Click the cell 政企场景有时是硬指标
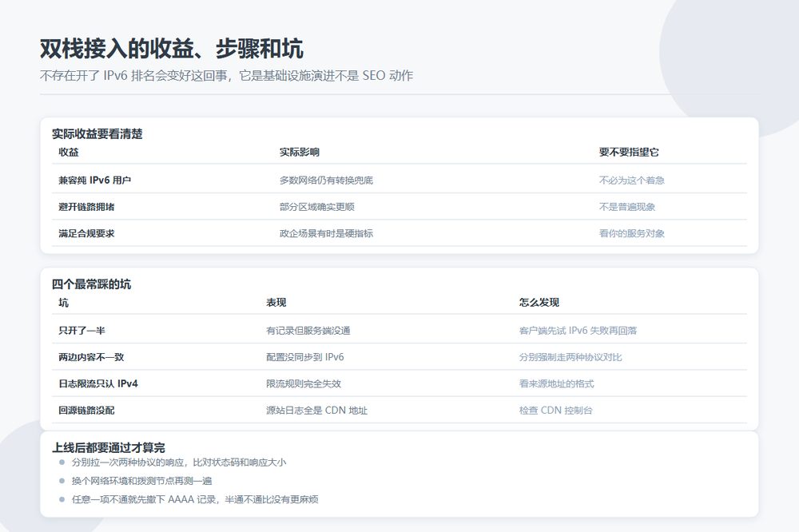This screenshot has height=532, width=799. [x=326, y=233]
